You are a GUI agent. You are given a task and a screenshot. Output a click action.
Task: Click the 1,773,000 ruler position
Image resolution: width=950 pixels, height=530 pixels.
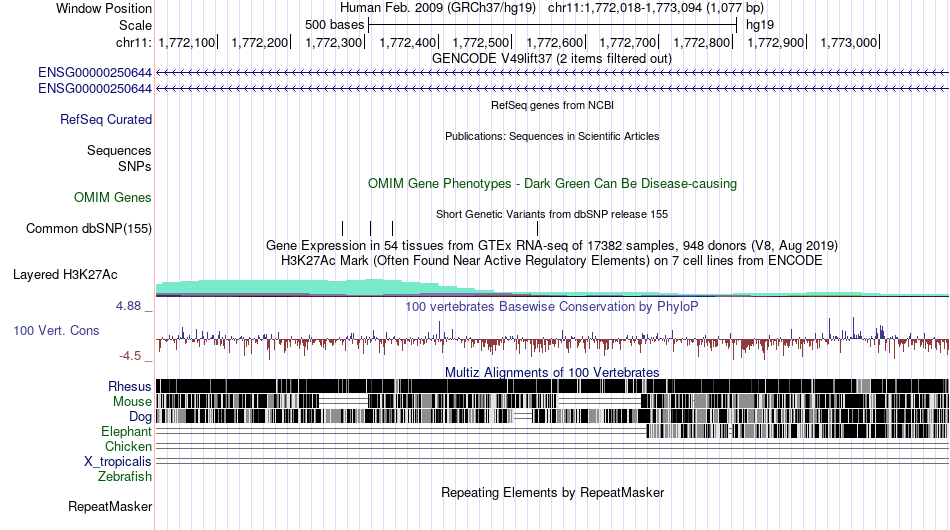849,42
